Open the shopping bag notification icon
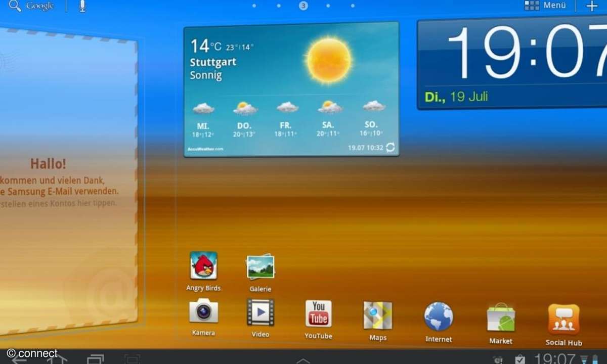 (x=519, y=359)
